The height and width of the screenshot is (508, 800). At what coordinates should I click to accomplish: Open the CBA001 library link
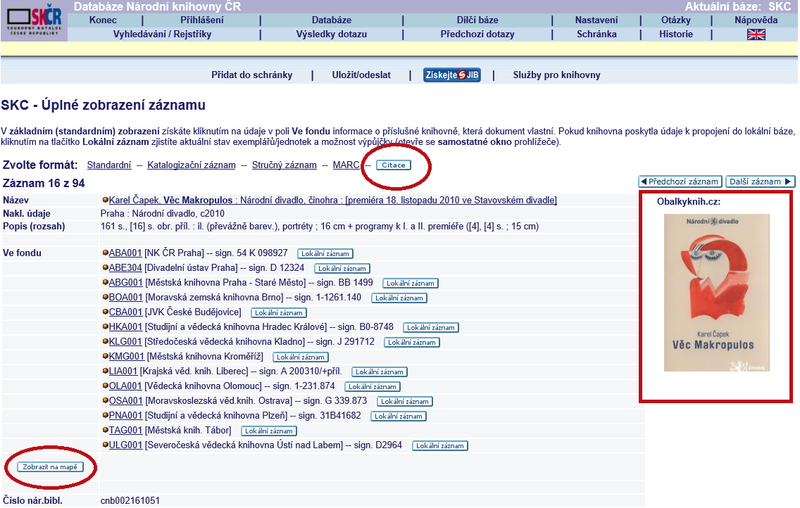[x=125, y=312]
